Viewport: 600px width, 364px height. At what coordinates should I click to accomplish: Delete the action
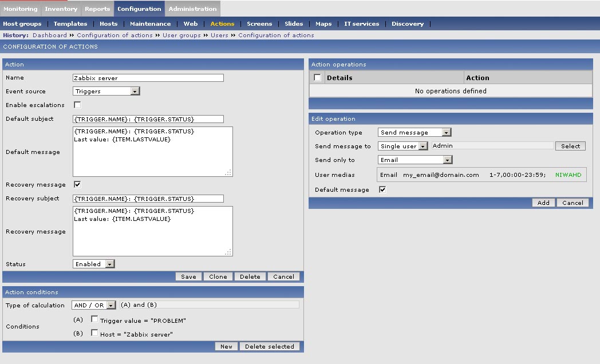click(250, 276)
